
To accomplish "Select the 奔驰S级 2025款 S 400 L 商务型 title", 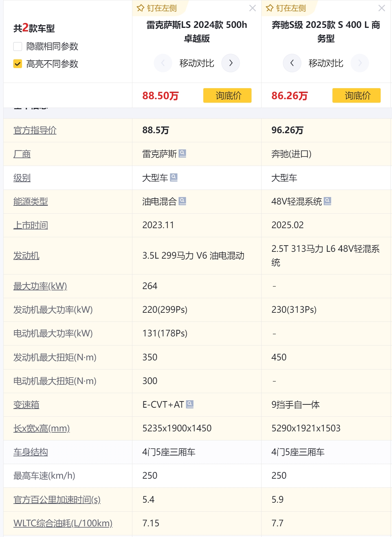I will (326, 31).
